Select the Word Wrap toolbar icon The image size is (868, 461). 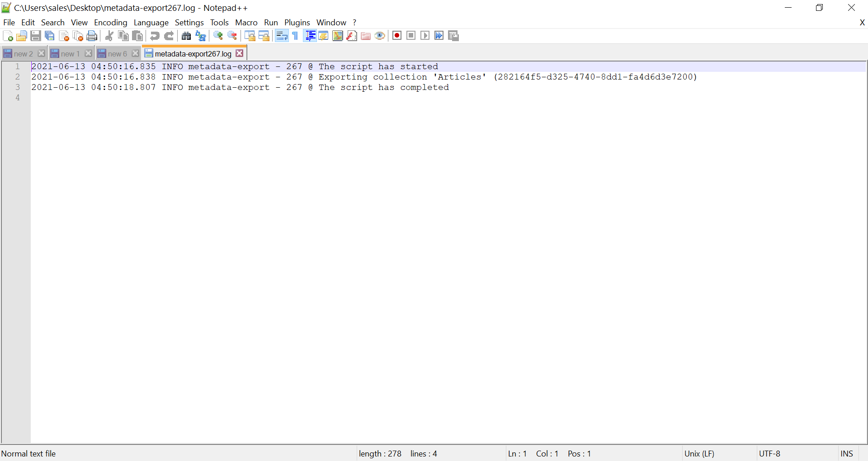coord(282,36)
